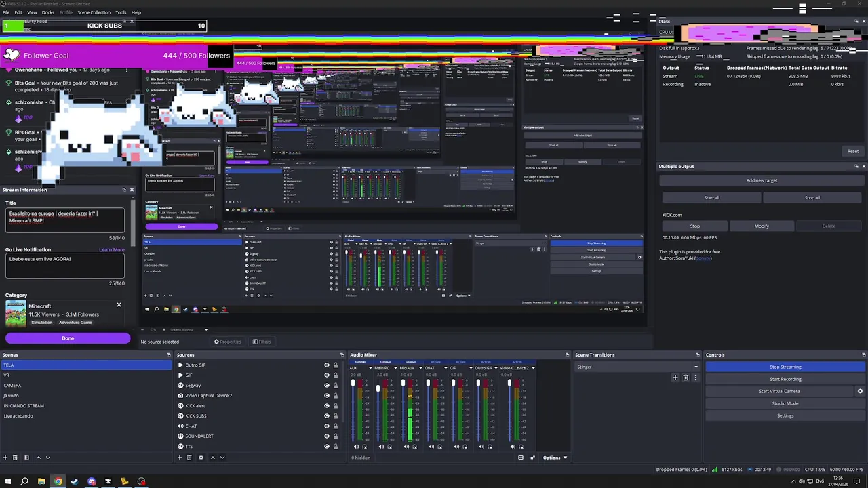Pop out the Audio Mixer dock panel
This screenshot has width=868, height=488.
pyautogui.click(x=567, y=354)
